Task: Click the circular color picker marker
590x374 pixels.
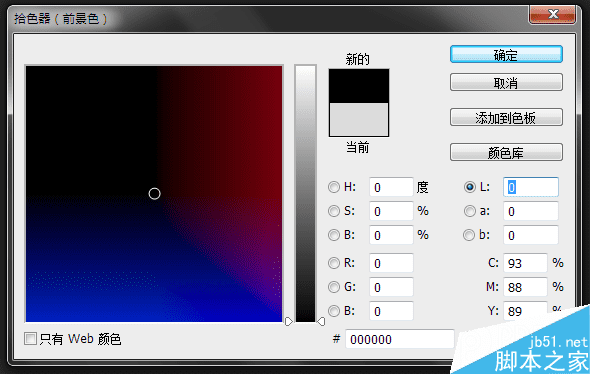Action: tap(154, 194)
